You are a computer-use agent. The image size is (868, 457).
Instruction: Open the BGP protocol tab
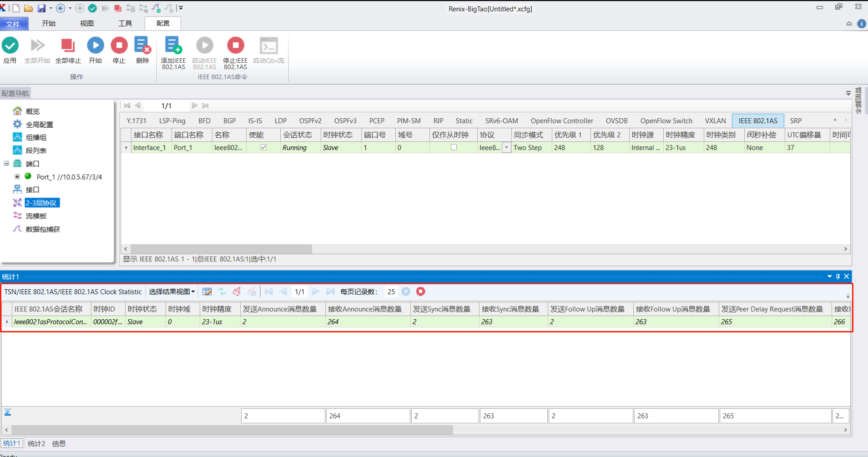[230, 121]
